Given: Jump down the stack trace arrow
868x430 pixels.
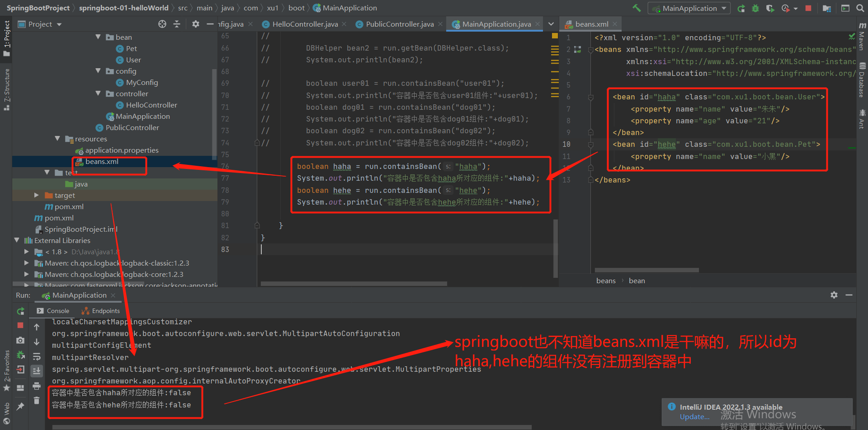Looking at the screenshot, I should tap(37, 341).
